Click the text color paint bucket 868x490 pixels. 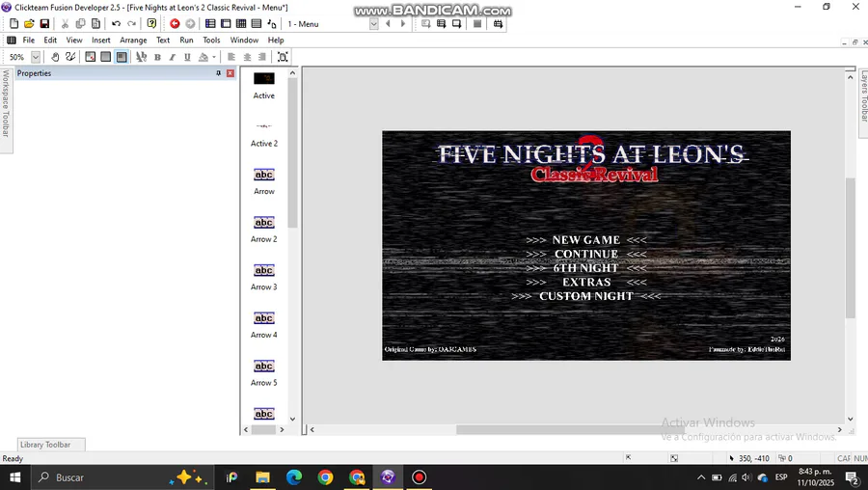pyautogui.click(x=203, y=57)
